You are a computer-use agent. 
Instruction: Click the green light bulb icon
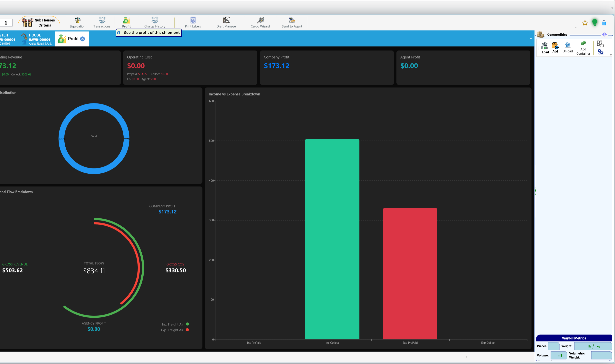[x=595, y=23]
